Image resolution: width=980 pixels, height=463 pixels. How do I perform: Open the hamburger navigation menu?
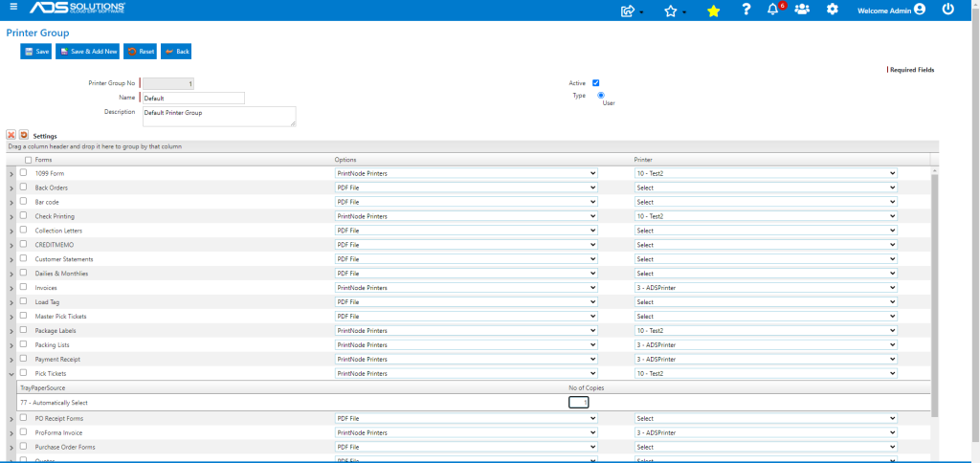(13, 7)
